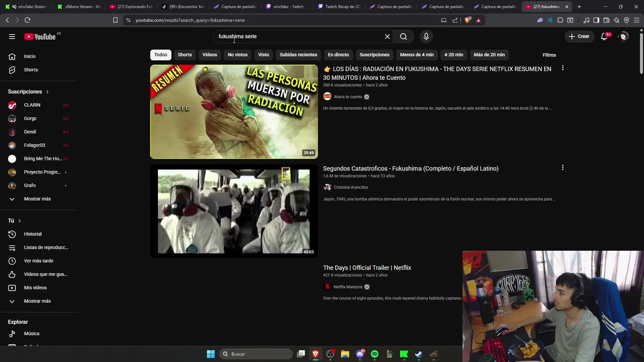Open Brave Wallet icon
The width and height of the screenshot is (644, 362).
point(606,20)
